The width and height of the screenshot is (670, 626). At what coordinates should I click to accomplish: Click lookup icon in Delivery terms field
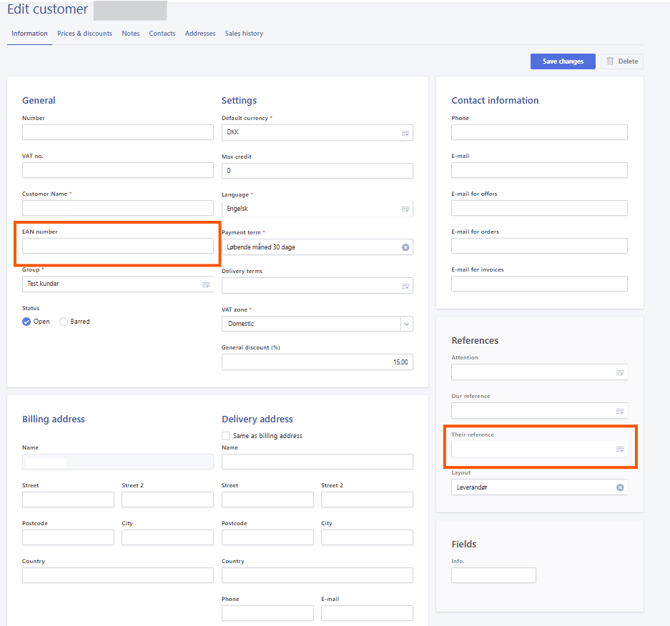(x=405, y=286)
